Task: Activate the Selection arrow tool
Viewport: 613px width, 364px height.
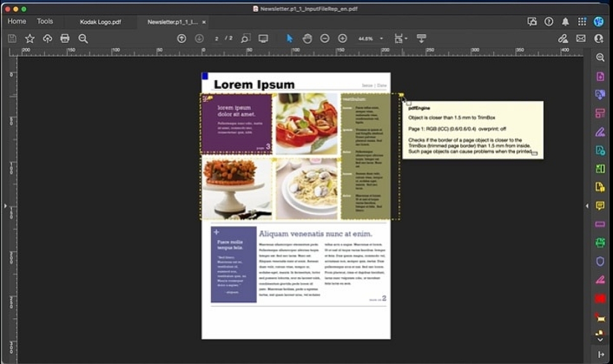Action: 290,39
